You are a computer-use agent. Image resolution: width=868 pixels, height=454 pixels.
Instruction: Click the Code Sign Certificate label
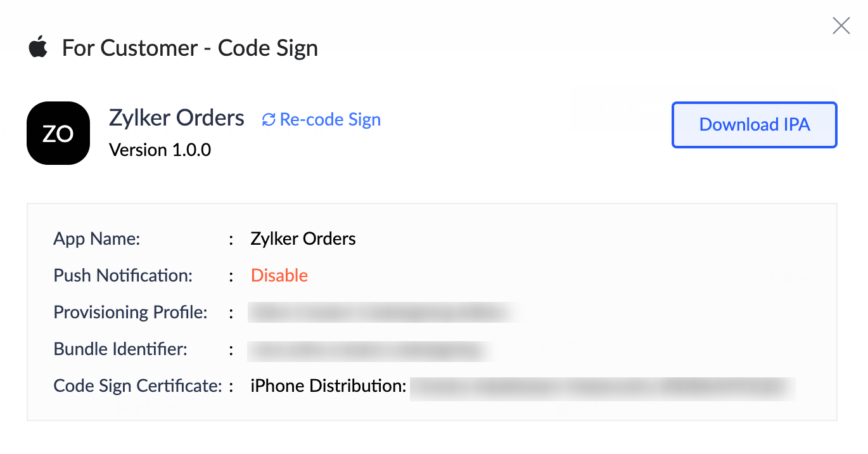click(138, 386)
